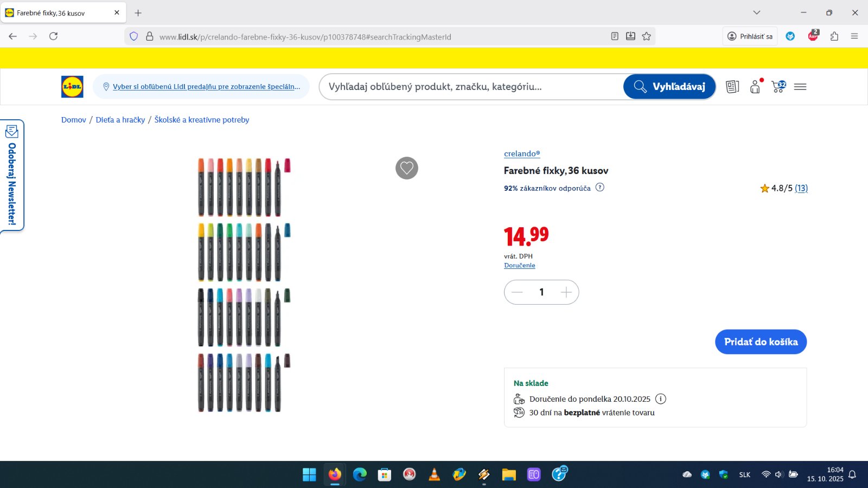Open the Odoberaj Newsletter side tab
The height and width of the screenshot is (488, 868).
(x=12, y=175)
